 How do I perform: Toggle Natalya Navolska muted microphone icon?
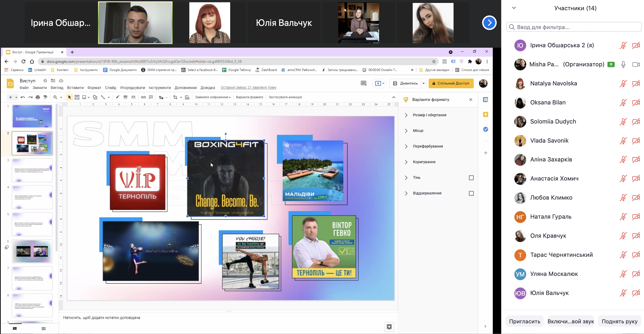pos(623,84)
